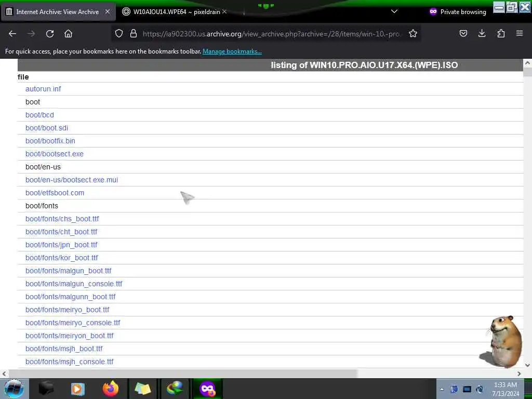
Task: Open boot/fonts/msjh_boot.ttf link
Action: pos(64,349)
